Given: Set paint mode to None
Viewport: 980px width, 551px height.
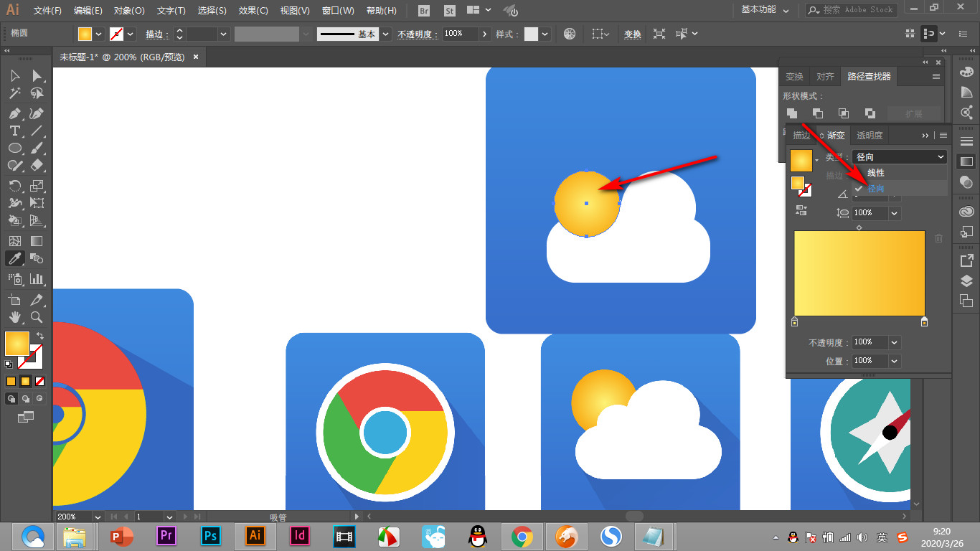Looking at the screenshot, I should [40, 381].
